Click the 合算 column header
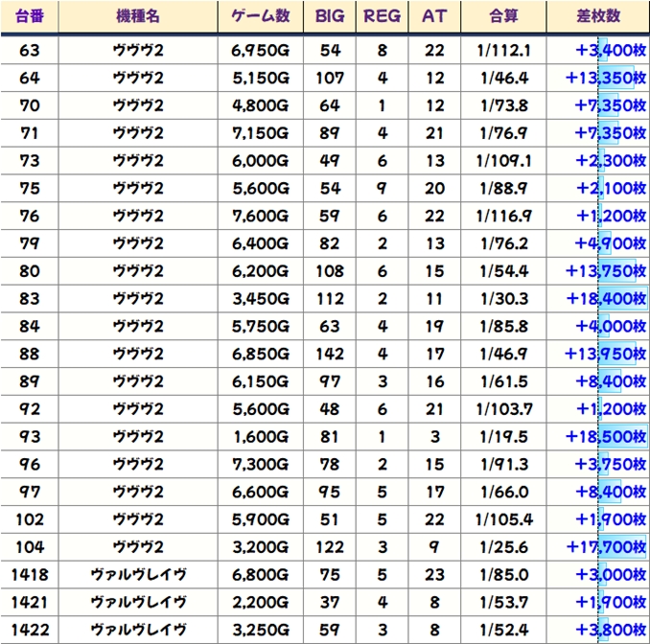The width and height of the screenshot is (650, 644). point(502,16)
